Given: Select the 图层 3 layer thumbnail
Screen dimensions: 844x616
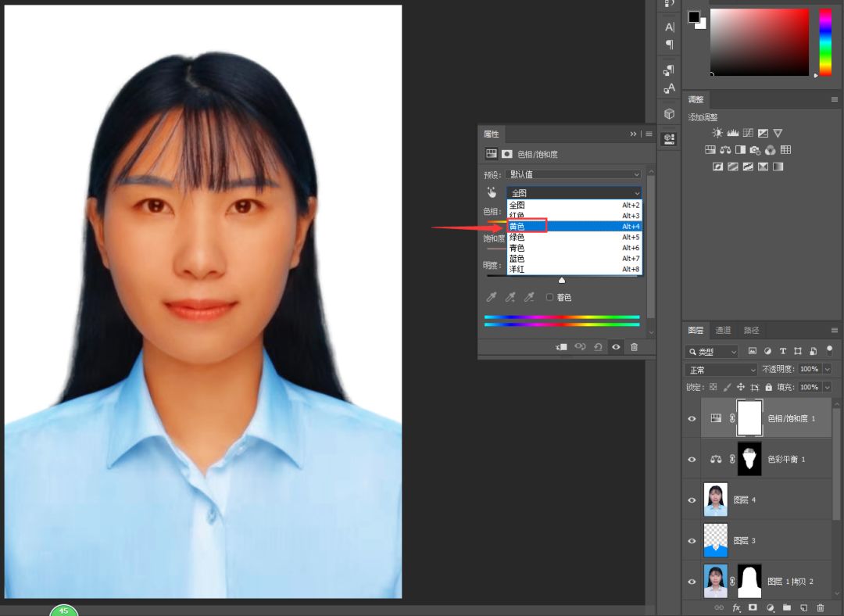Looking at the screenshot, I should [716, 540].
